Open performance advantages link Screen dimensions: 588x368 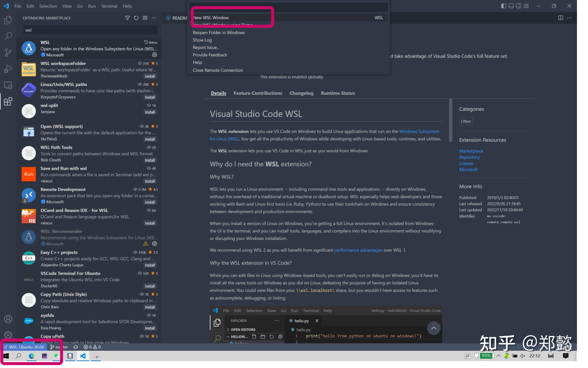[x=358, y=250]
